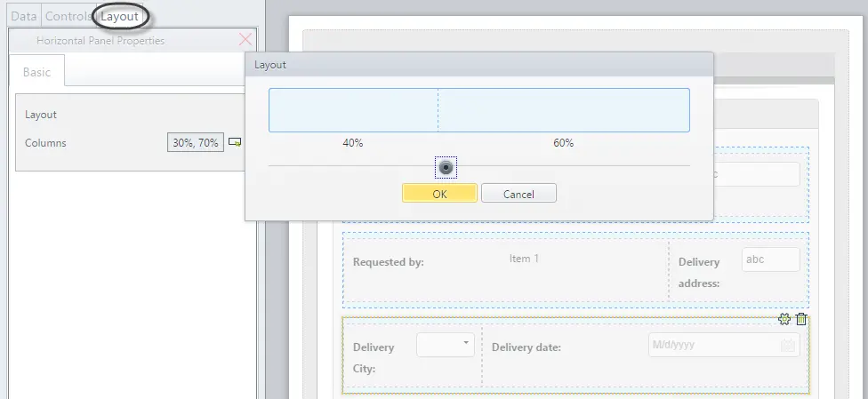Click the 40% label in Layout dialog
Screen dimensions: 868x399
352,143
